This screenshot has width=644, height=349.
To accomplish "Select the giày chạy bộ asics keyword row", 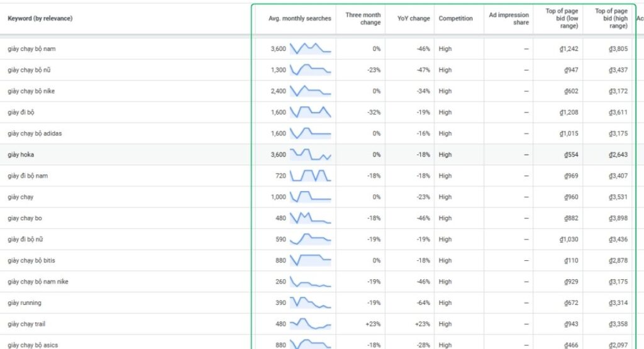I will [x=33, y=345].
